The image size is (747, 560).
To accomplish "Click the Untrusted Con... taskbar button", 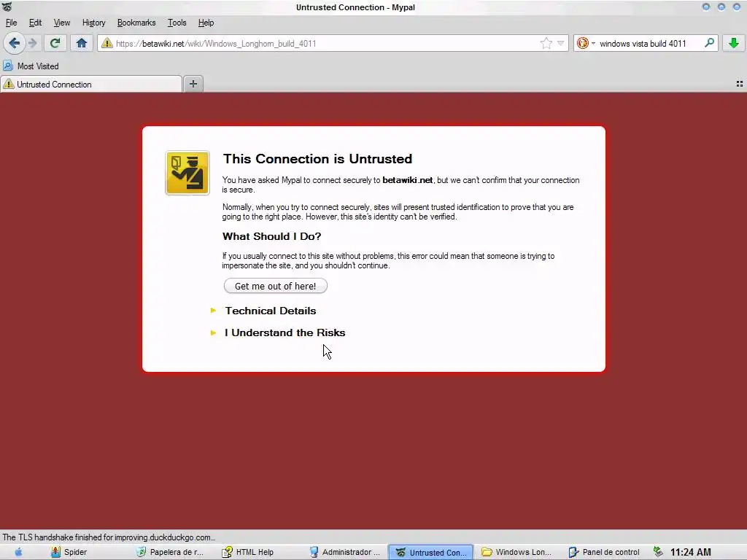I will tap(431, 552).
